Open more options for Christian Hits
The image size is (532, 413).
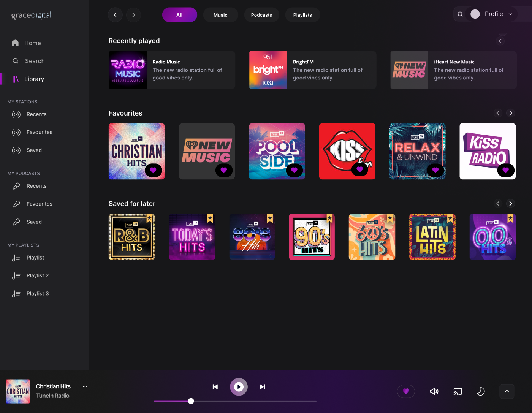(85, 386)
